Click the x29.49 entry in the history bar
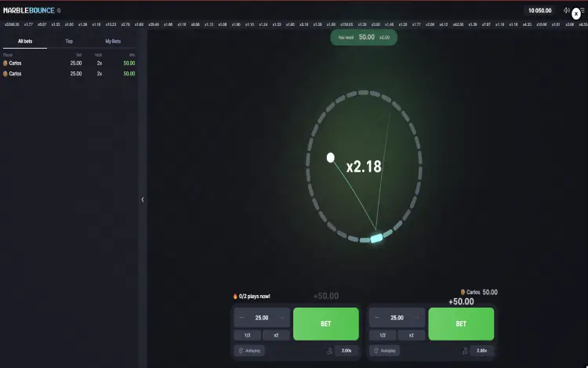This screenshot has height=368, width=588. pos(154,24)
